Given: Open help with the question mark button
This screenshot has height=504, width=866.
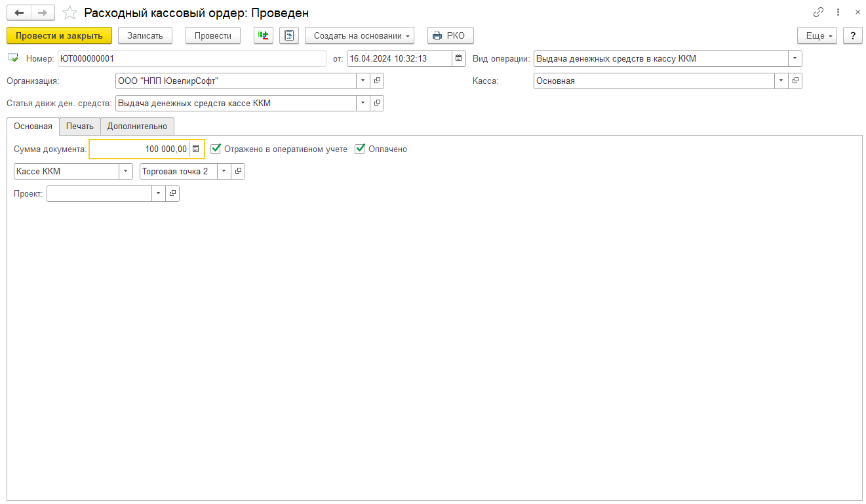Looking at the screenshot, I should (852, 35).
